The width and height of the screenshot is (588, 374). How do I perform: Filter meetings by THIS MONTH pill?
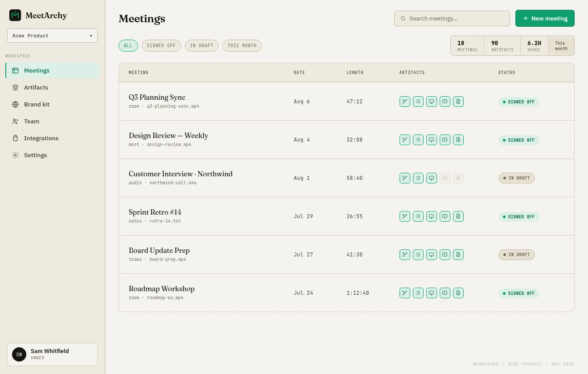[x=242, y=45]
